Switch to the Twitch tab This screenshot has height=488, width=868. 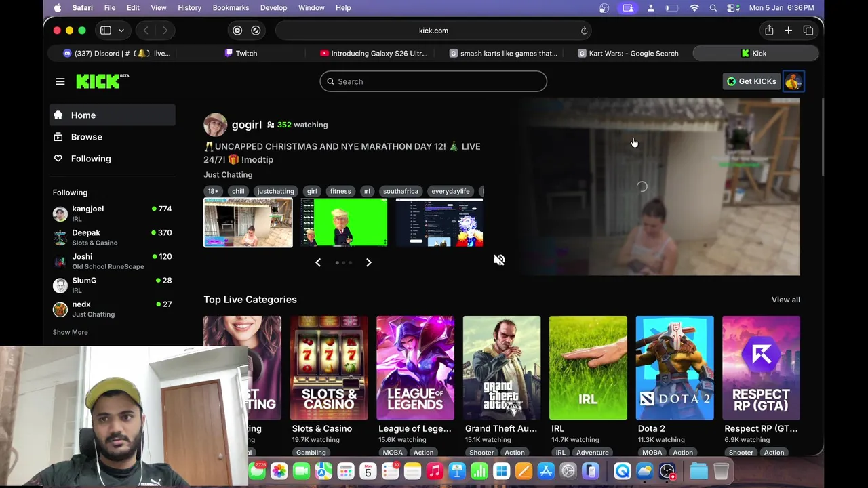coord(241,53)
